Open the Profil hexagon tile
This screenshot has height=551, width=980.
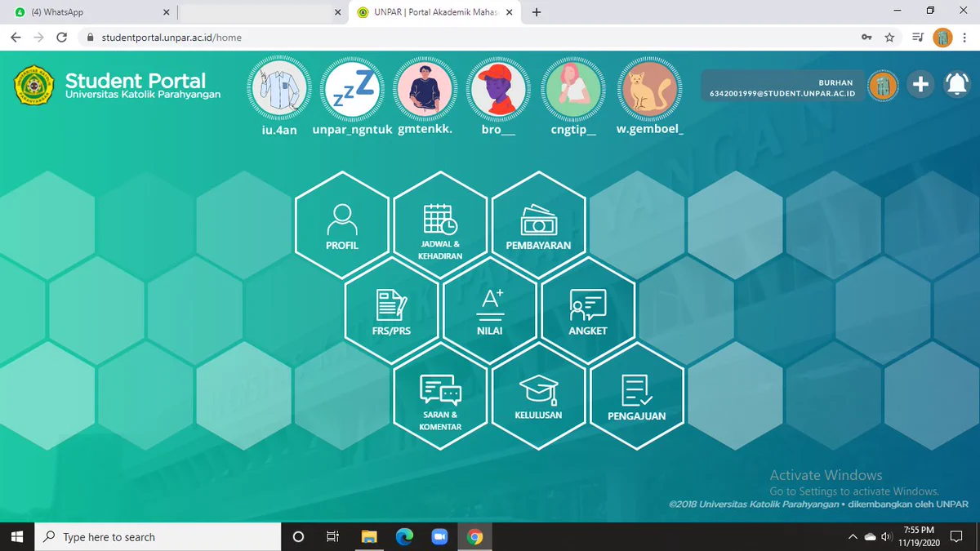pos(342,225)
